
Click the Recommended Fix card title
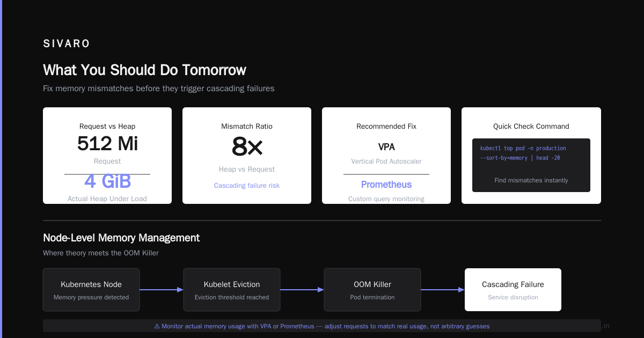point(386,127)
